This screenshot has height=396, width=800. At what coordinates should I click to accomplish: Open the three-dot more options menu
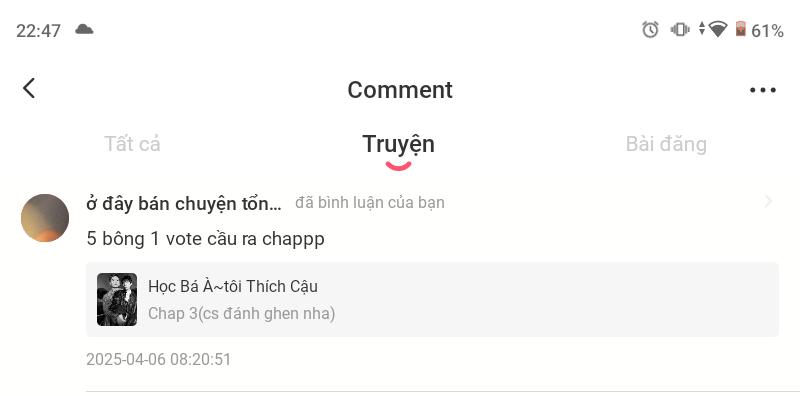tap(763, 90)
